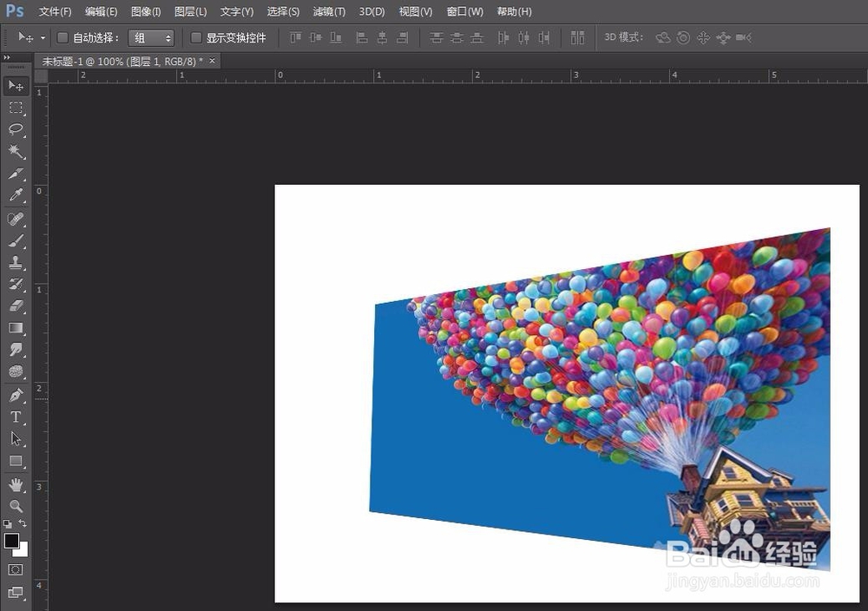This screenshot has width=868, height=611.
Task: Select the Eraser tool
Action: coord(16,306)
